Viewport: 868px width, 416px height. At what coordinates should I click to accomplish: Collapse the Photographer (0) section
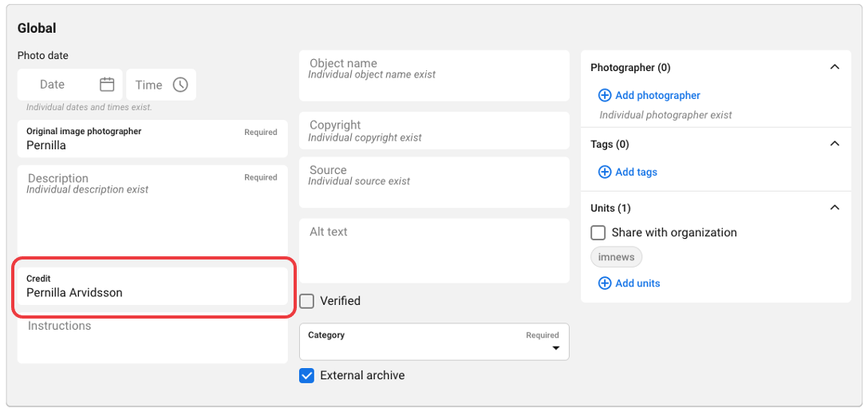tap(834, 68)
